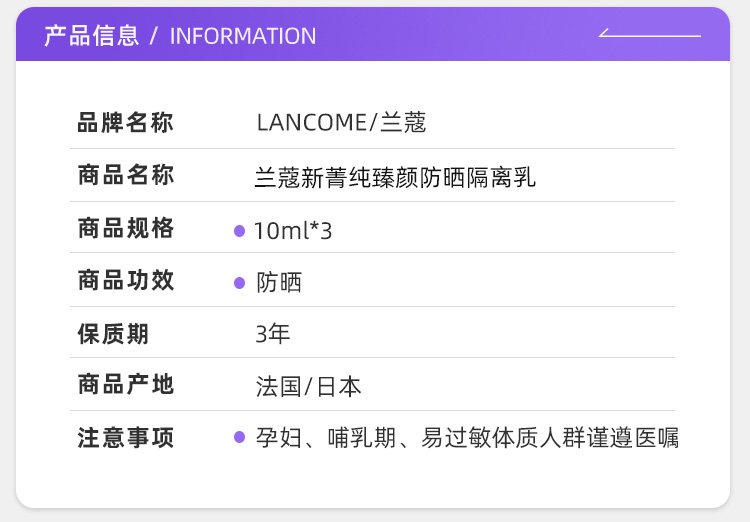Viewport: 750px width, 522px height.
Task: Click the 品牌名称 row label
Action: click(x=126, y=123)
